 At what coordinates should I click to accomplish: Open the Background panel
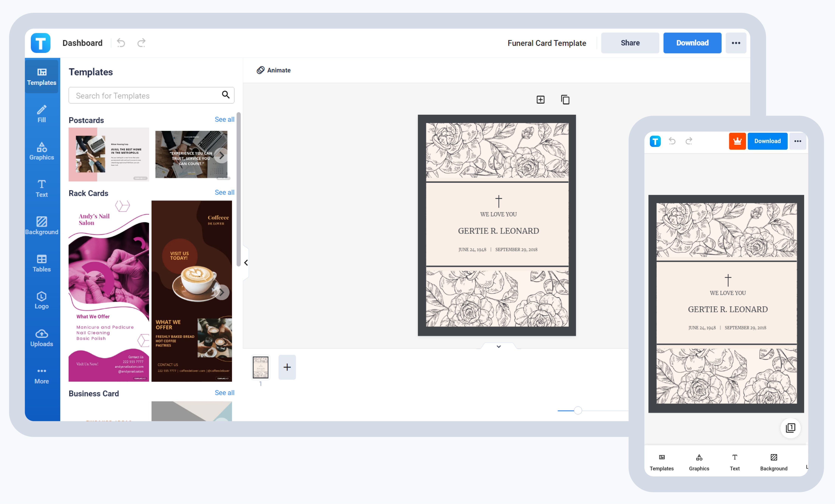41,226
